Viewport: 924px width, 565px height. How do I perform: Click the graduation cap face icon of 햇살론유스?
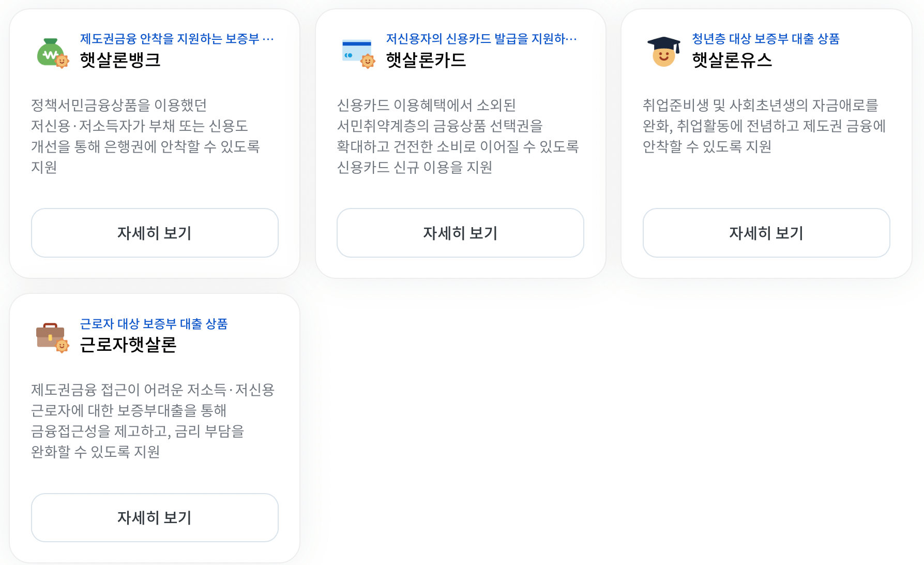tap(661, 50)
